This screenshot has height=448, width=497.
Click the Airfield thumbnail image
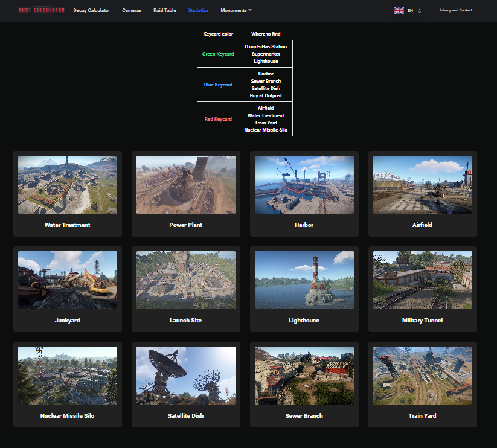click(423, 185)
